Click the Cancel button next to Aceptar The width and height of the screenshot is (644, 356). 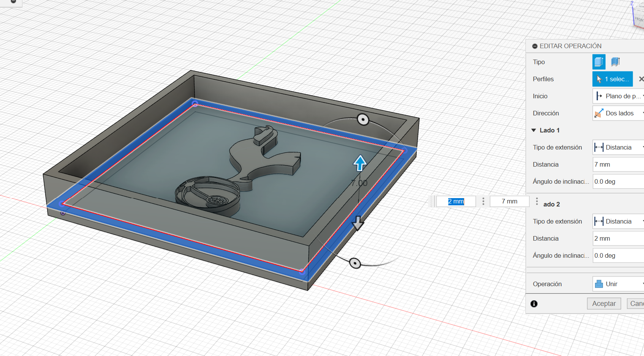pos(635,304)
